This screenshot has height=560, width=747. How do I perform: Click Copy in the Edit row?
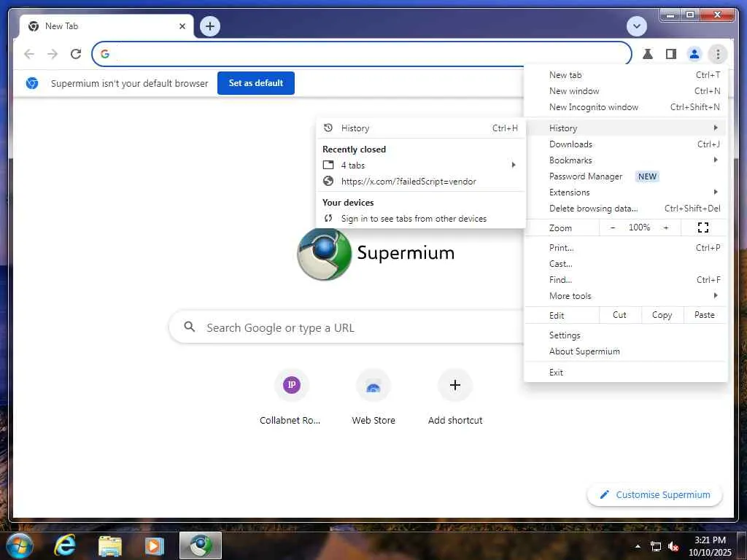pos(662,315)
